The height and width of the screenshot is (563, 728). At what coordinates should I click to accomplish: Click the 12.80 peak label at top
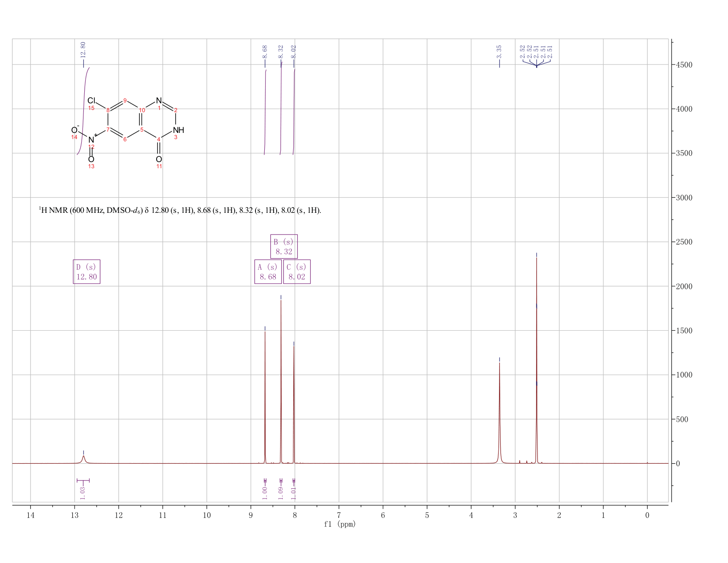click(83, 50)
